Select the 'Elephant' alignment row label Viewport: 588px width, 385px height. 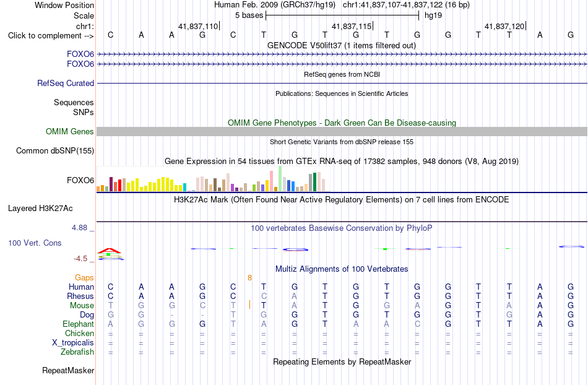78,324
